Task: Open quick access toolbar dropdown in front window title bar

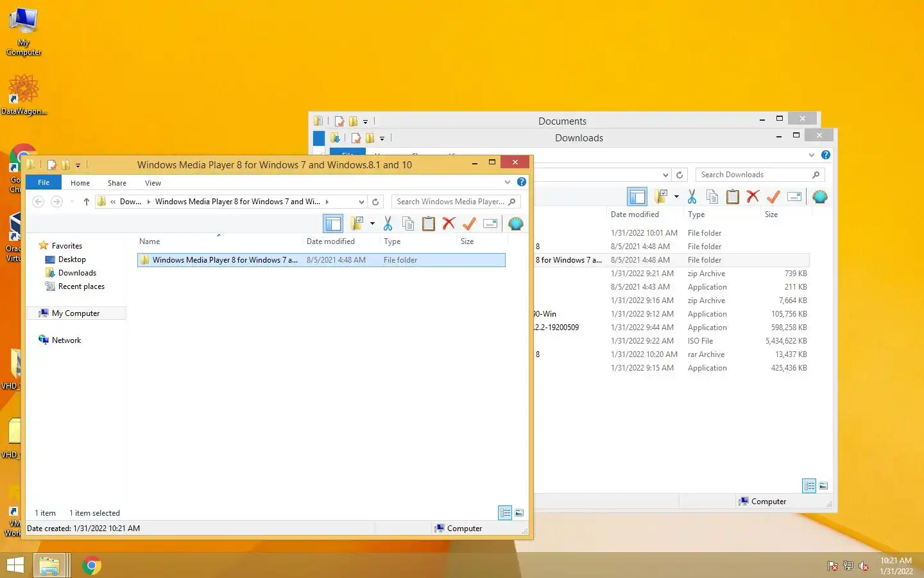Action: pos(78,166)
